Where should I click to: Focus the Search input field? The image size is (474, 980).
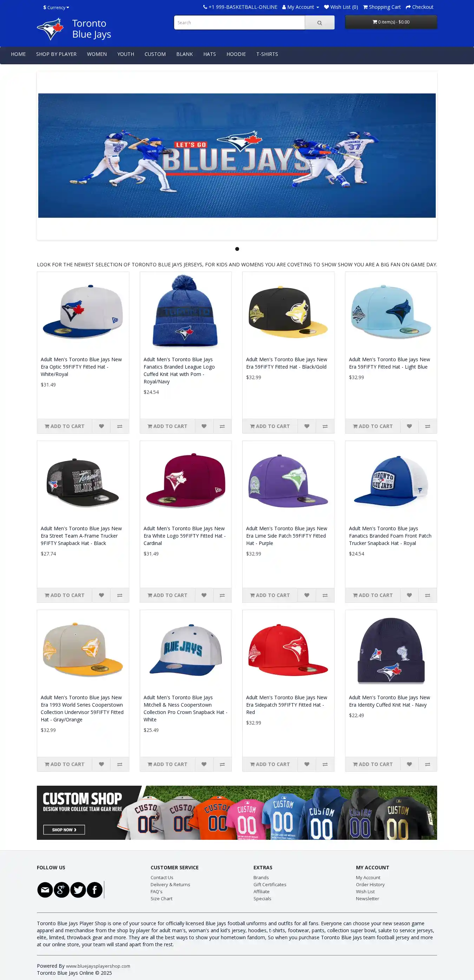239,23
